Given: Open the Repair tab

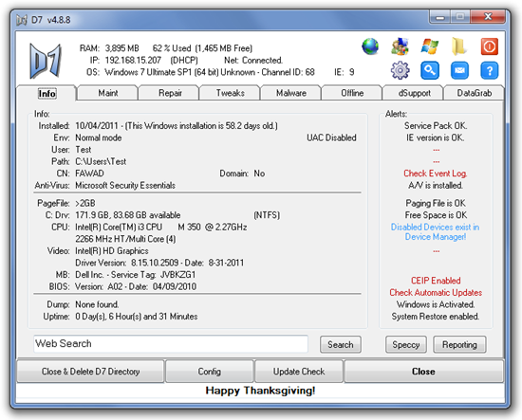Looking at the screenshot, I should tap(170, 93).
